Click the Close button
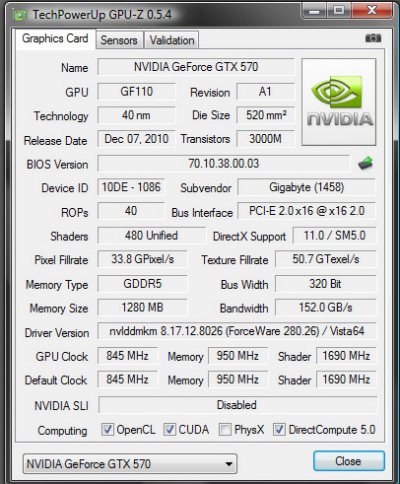The height and width of the screenshot is (484, 400). point(349,461)
